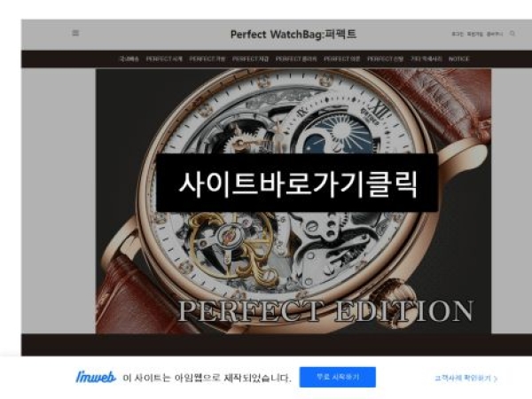
Task: Select the PERFECT가방 menu item
Action: (x=207, y=59)
